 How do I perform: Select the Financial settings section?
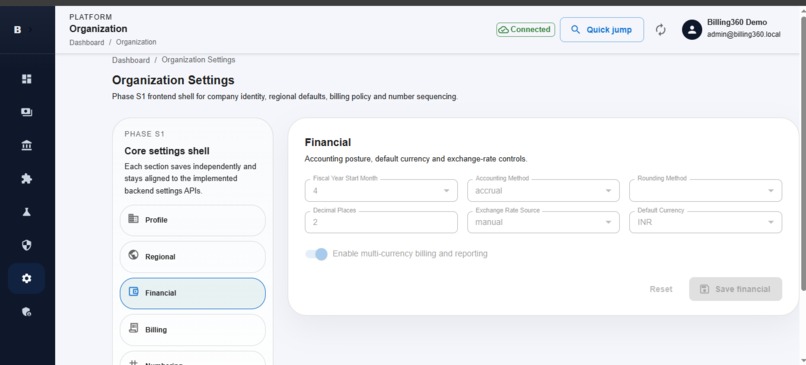coord(193,293)
